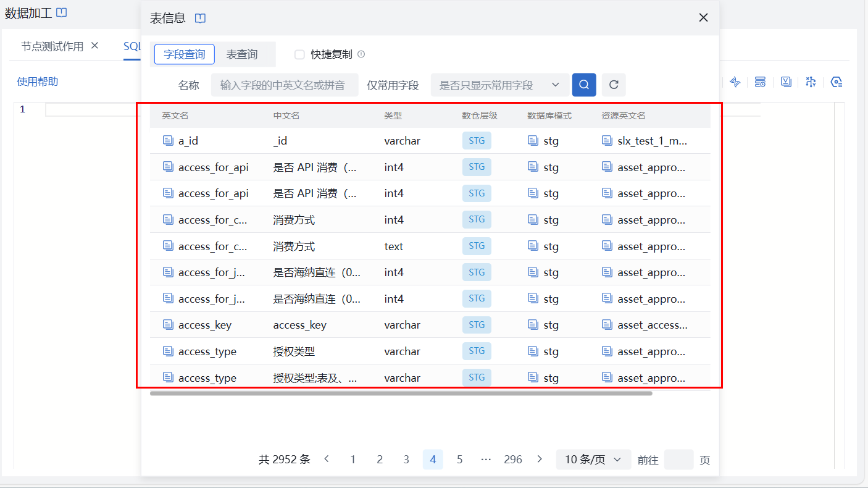Click the stacked V version icon in the toolbar

(x=786, y=82)
